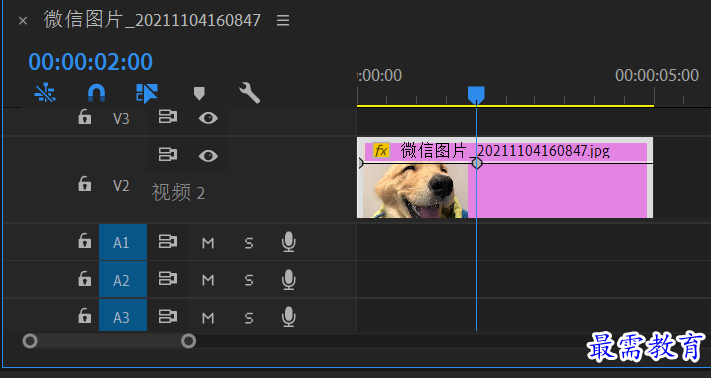This screenshot has width=711, height=378.
Task: Mute track A3
Action: tap(208, 318)
